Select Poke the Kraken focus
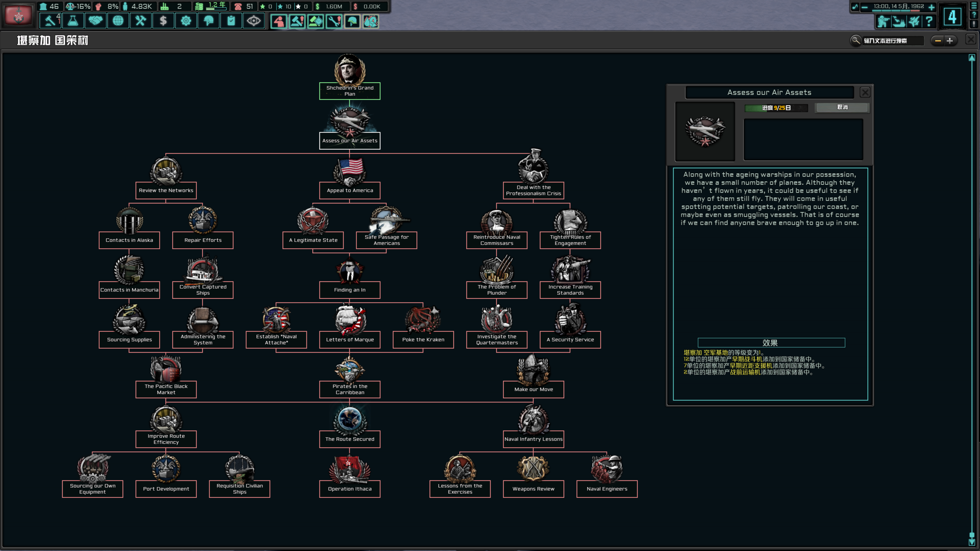This screenshot has width=980, height=551. [x=423, y=340]
